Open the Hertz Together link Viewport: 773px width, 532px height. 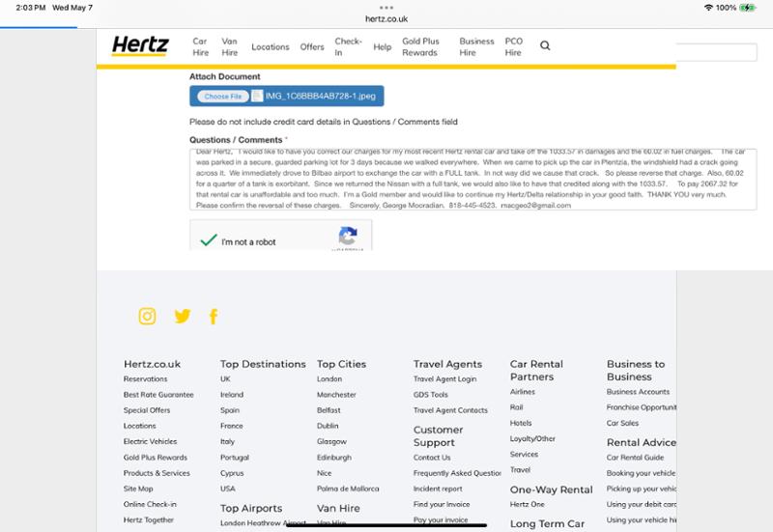[x=149, y=519]
